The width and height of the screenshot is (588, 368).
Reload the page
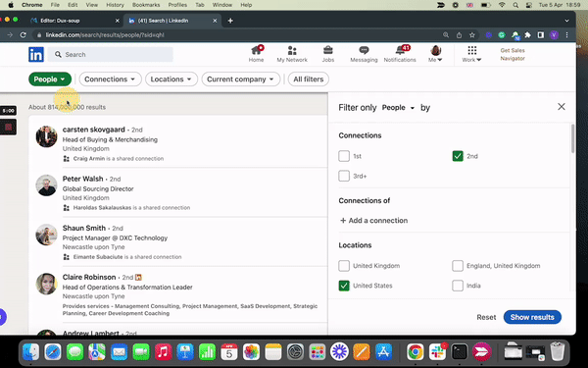(24, 35)
